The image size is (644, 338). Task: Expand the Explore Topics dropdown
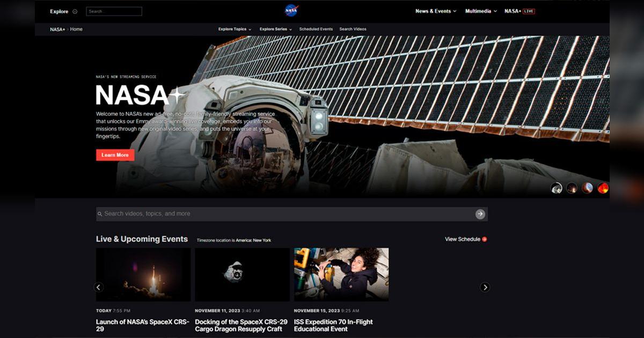click(x=233, y=29)
